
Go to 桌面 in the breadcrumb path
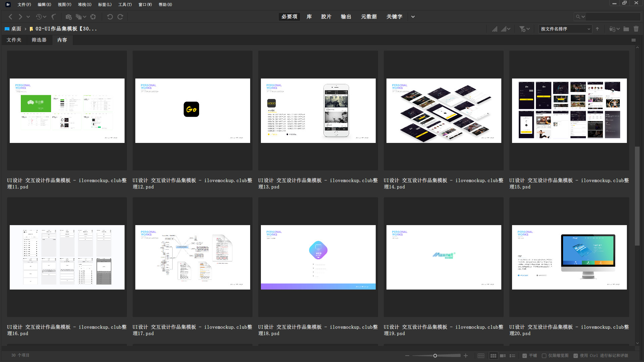(x=16, y=29)
